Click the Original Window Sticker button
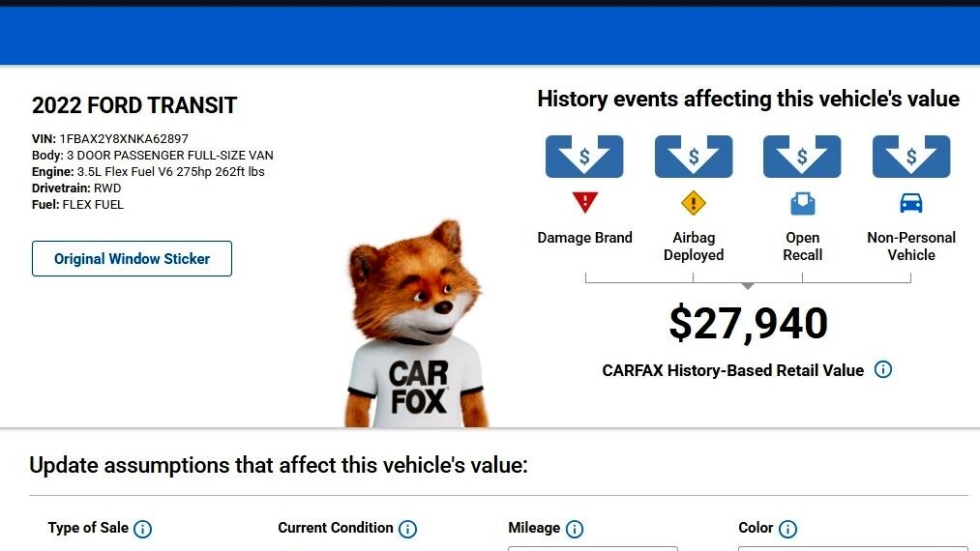 132,259
